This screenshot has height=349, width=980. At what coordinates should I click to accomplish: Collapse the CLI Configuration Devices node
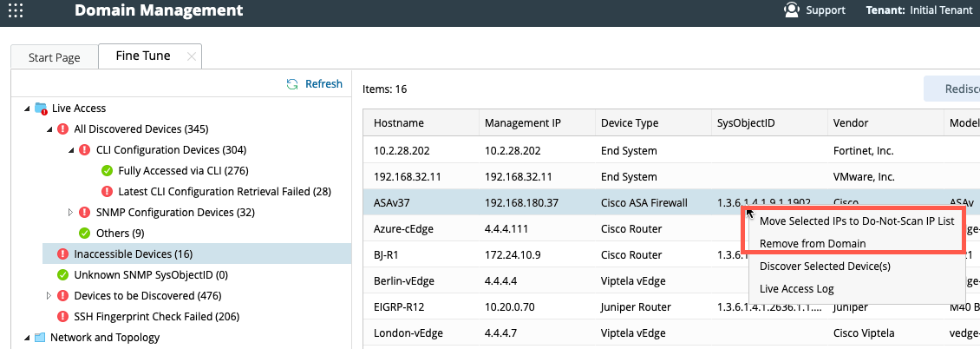coord(70,150)
